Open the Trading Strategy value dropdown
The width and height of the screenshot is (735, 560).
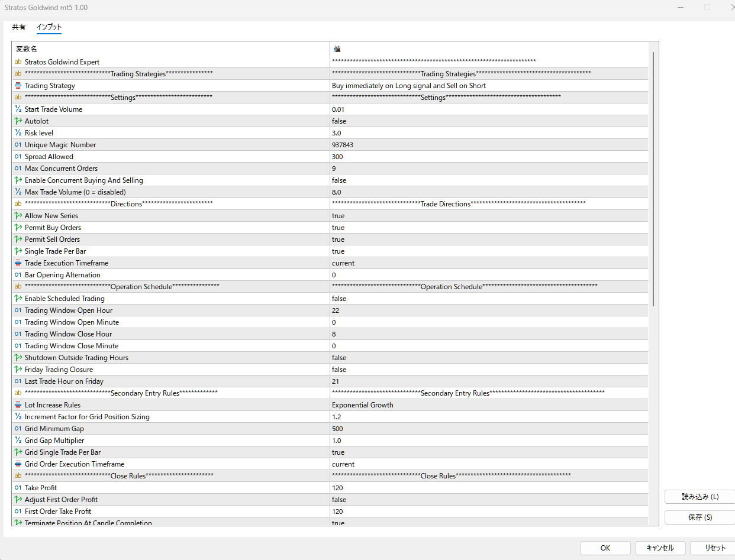point(408,86)
